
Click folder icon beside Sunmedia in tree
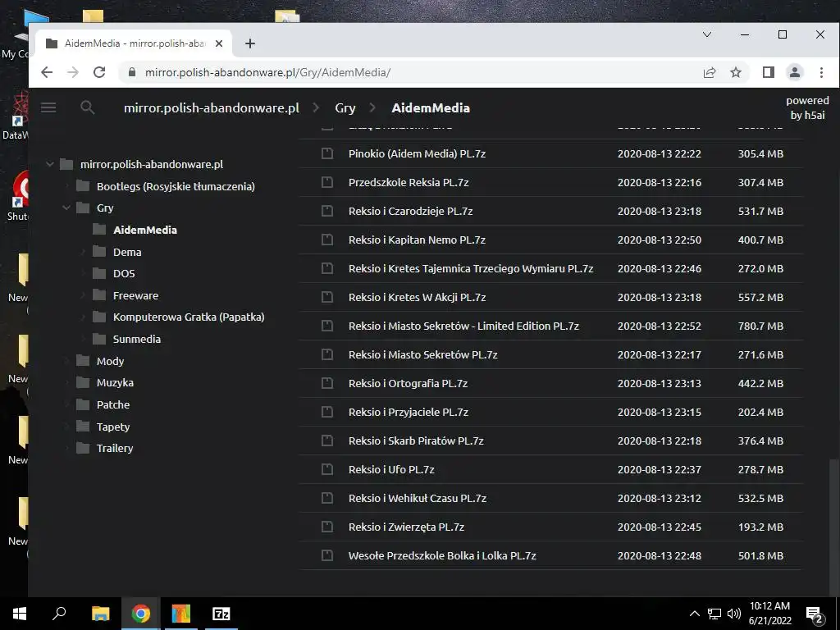[x=99, y=339]
